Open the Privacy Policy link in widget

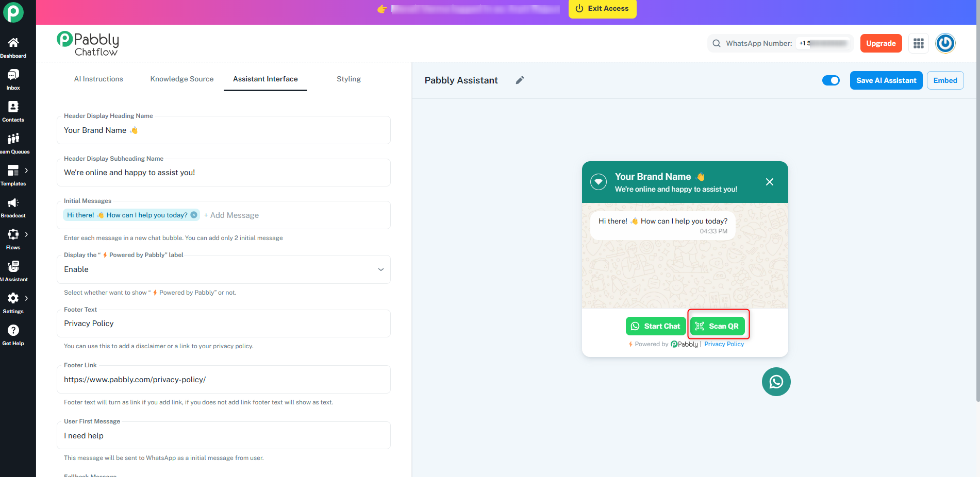tap(724, 344)
